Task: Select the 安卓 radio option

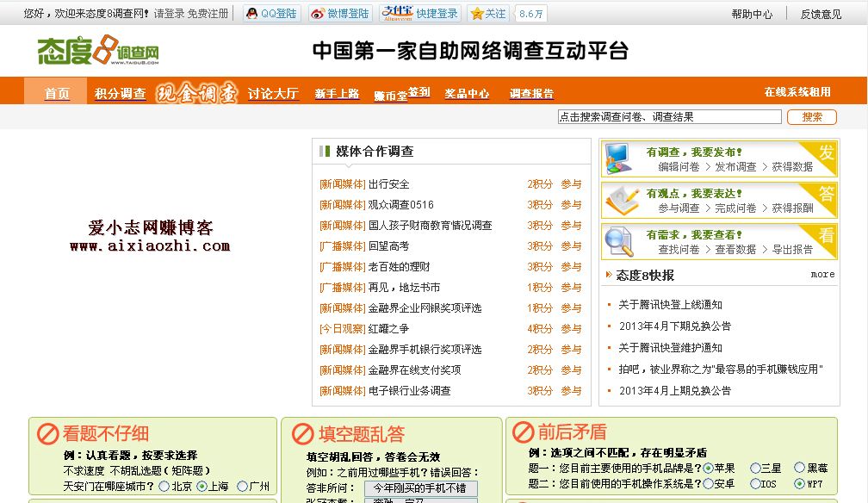Action: (708, 483)
